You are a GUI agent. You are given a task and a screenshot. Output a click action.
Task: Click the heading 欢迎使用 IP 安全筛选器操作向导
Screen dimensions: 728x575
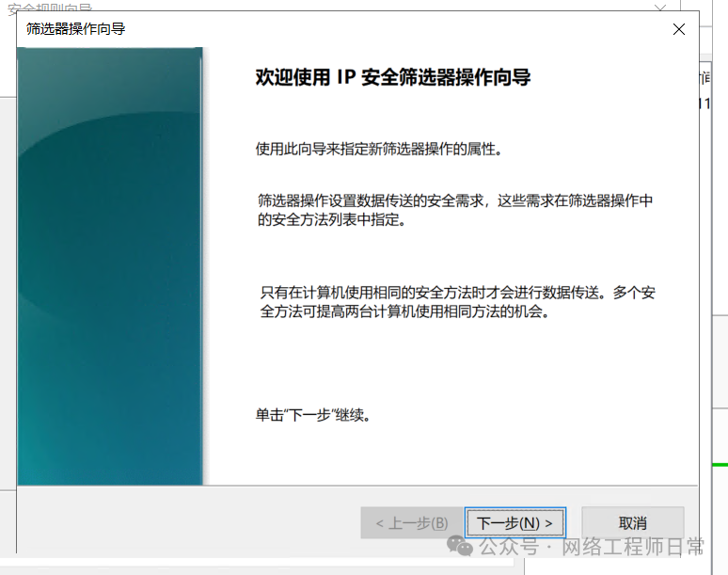coord(393,77)
